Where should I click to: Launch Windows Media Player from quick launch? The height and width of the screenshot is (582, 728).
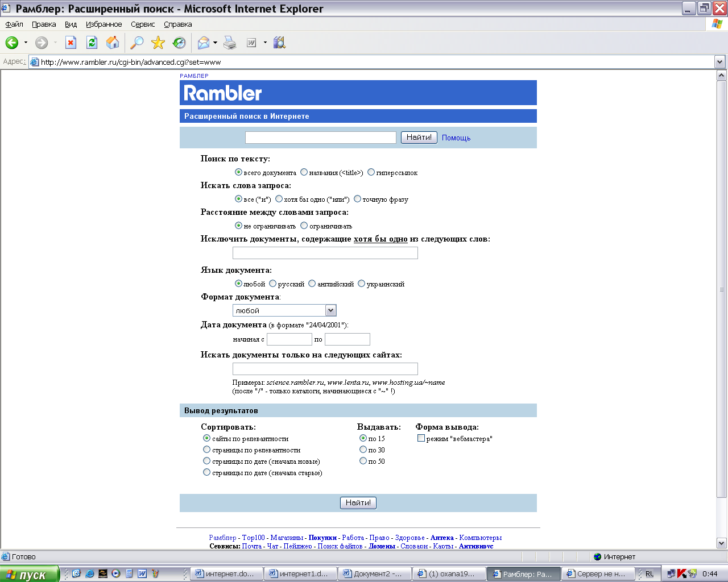116,573
